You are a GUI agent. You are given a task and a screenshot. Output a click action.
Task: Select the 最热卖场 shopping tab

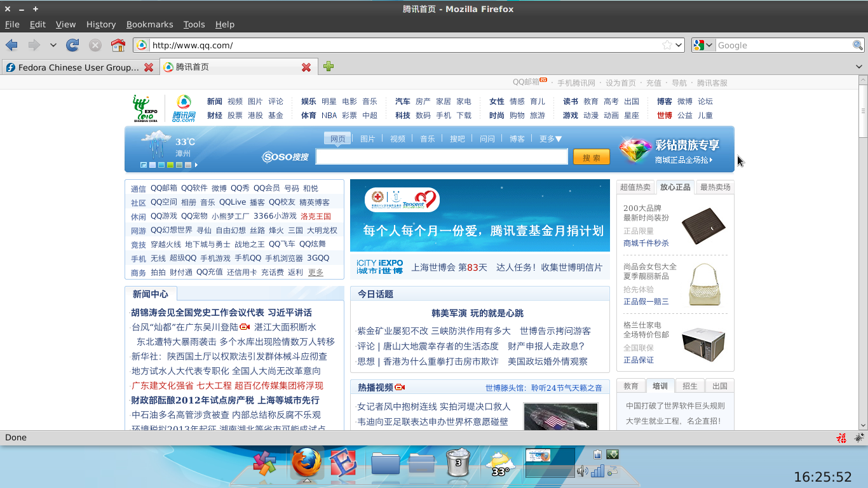click(x=715, y=187)
